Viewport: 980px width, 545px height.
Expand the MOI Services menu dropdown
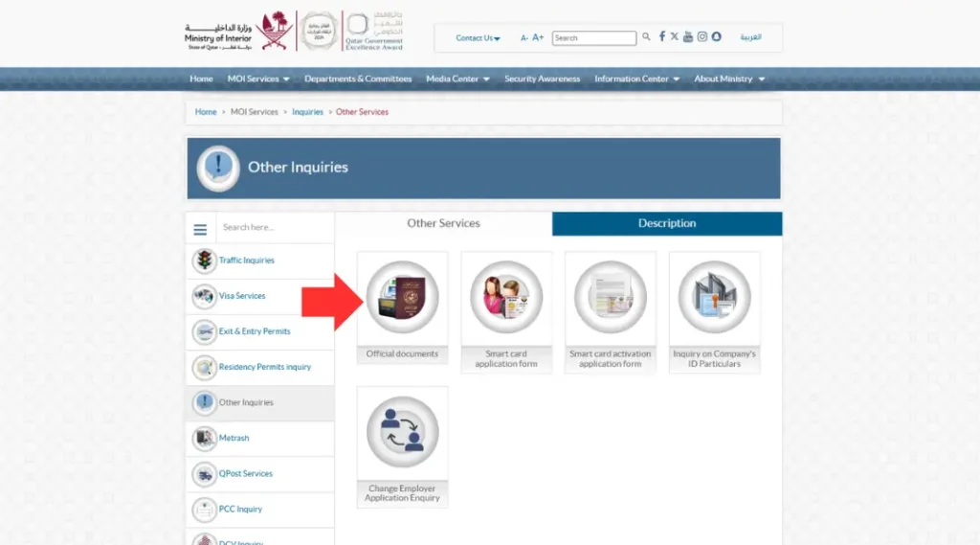[258, 79]
